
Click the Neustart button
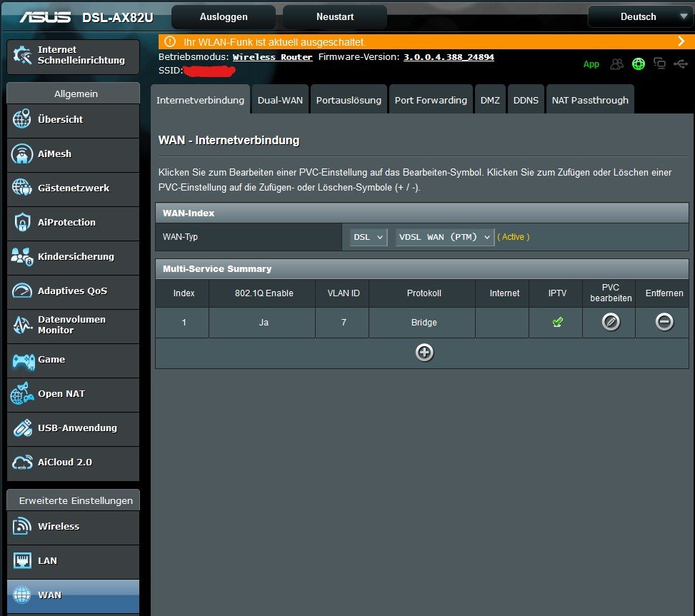[335, 17]
